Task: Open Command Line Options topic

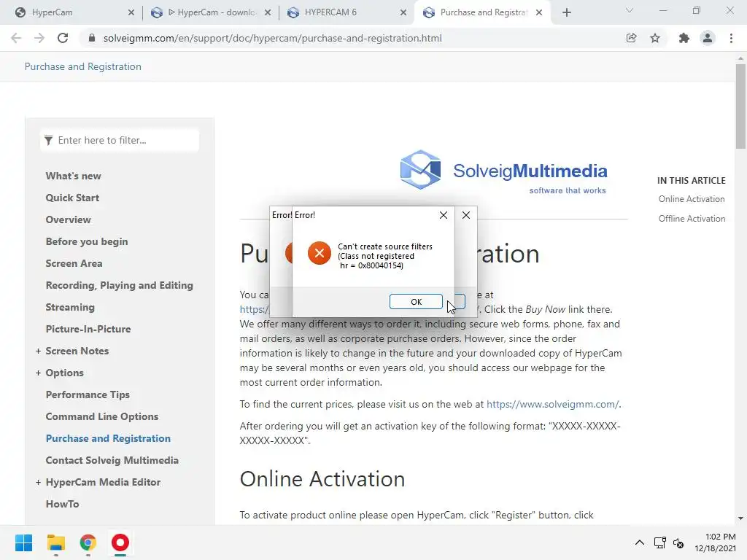Action: click(102, 416)
